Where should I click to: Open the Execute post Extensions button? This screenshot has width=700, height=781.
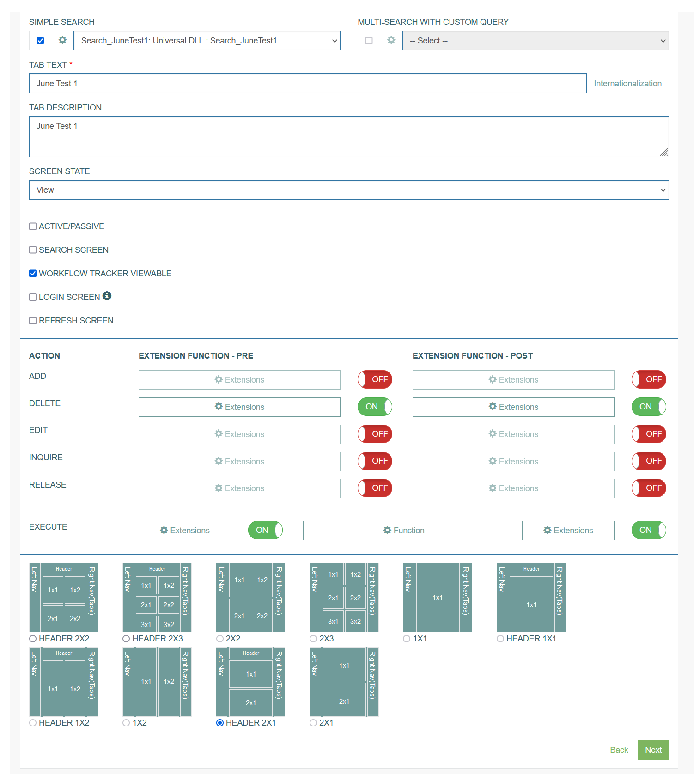click(x=568, y=531)
